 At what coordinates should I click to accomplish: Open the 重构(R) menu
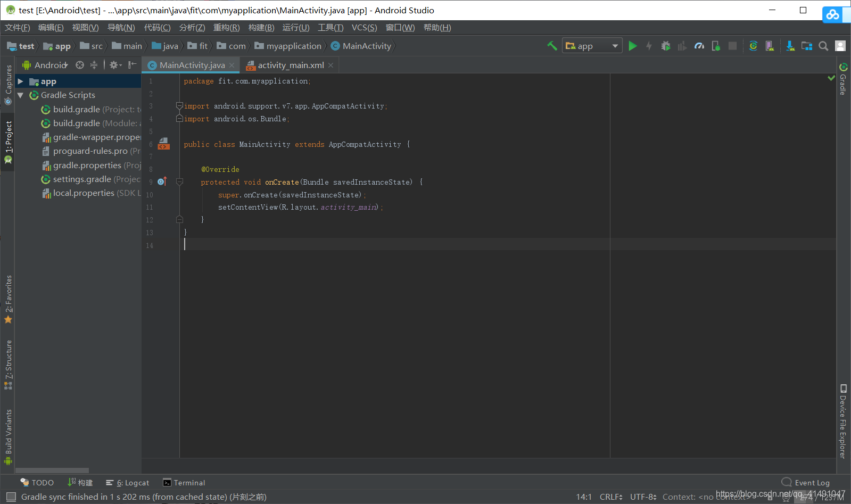click(x=226, y=28)
